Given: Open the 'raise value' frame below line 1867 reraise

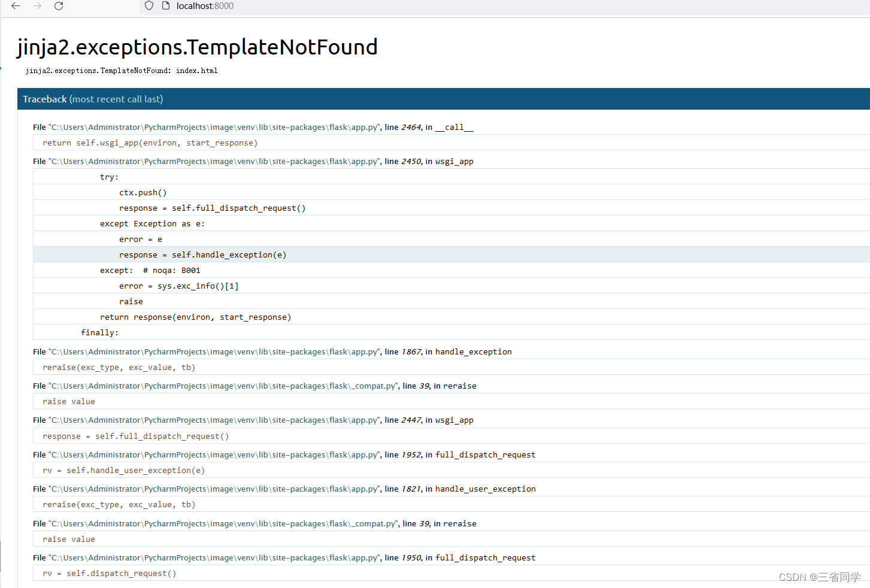Looking at the screenshot, I should pyautogui.click(x=451, y=401).
